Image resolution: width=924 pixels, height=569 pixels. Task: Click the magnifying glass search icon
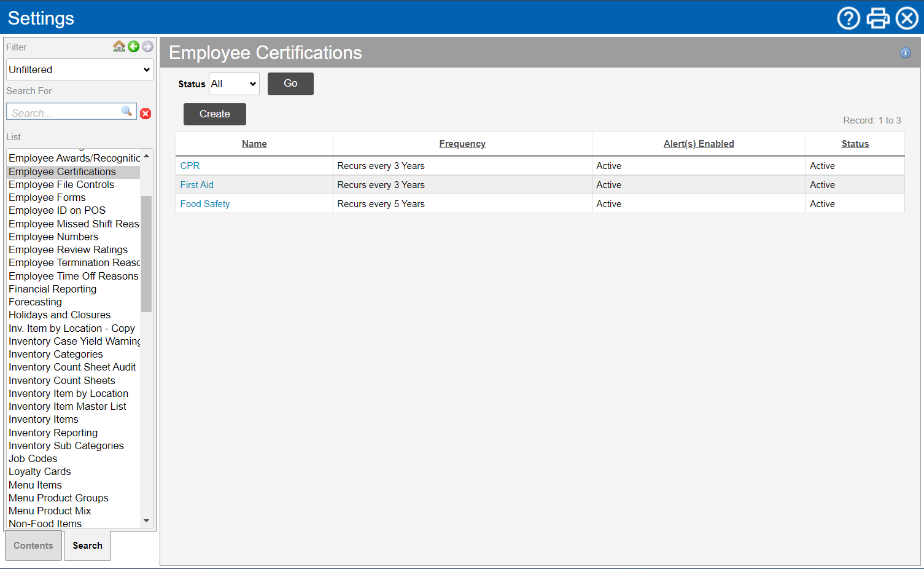tap(126, 111)
